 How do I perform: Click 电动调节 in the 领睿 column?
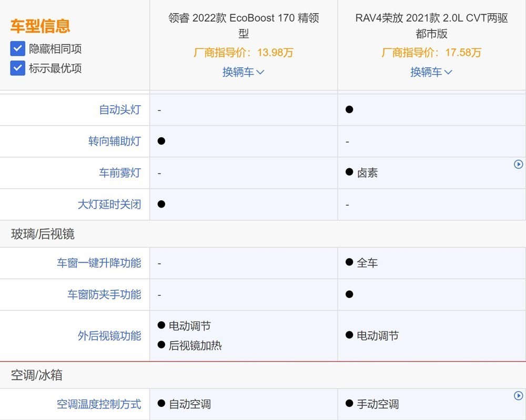(190, 326)
